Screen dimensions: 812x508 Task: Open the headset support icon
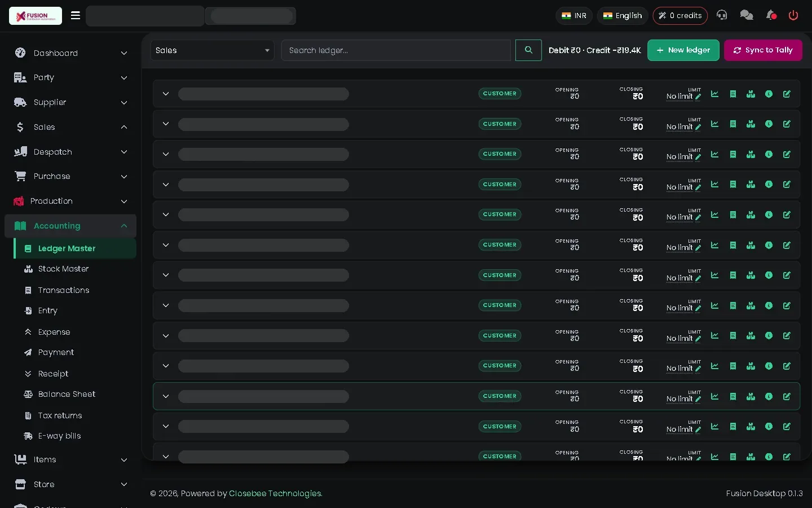[722, 15]
